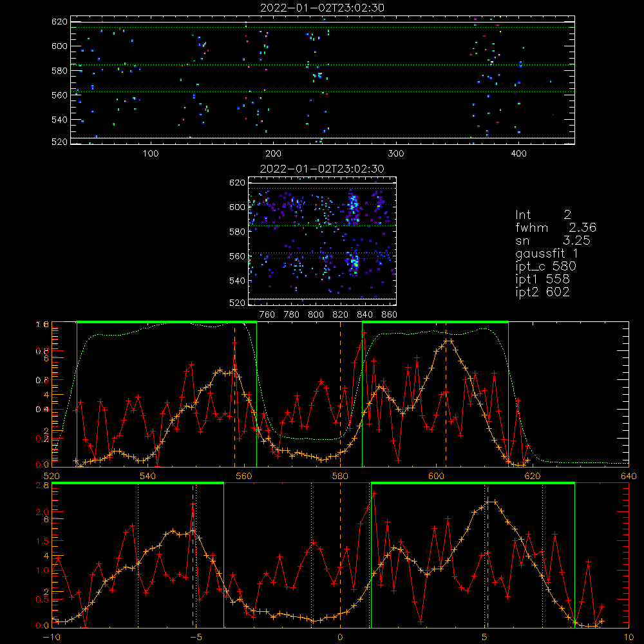Click x-axis label 200 on top image

[273, 154]
